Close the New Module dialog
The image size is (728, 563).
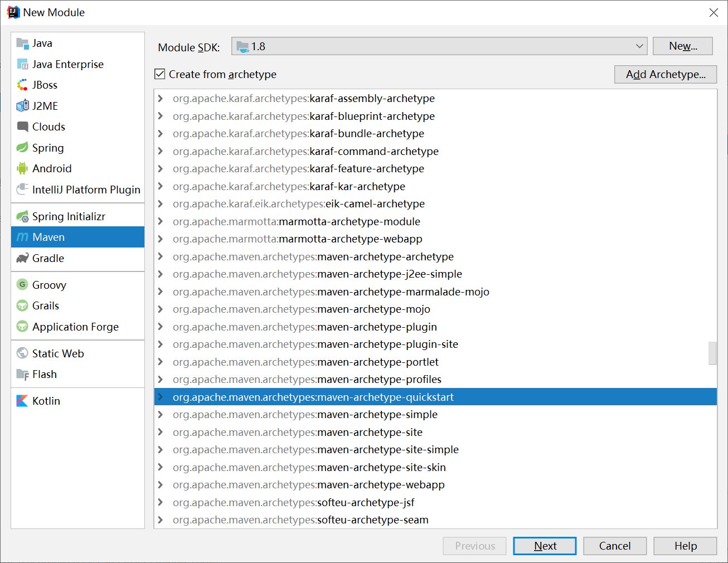(714, 12)
